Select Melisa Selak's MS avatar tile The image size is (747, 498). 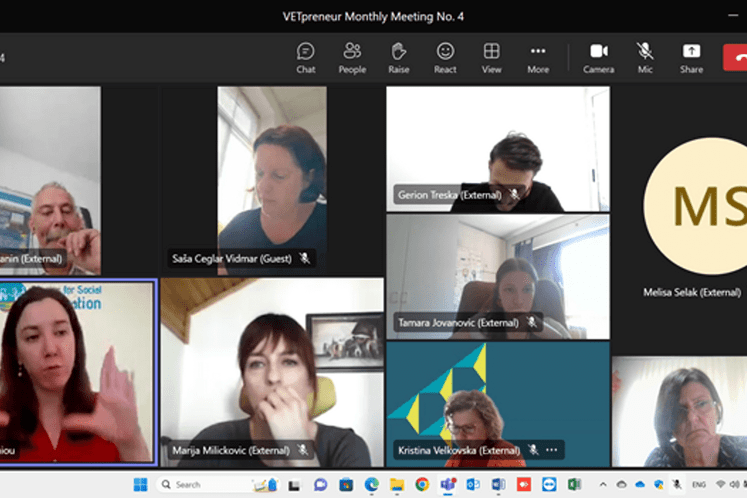(x=695, y=208)
